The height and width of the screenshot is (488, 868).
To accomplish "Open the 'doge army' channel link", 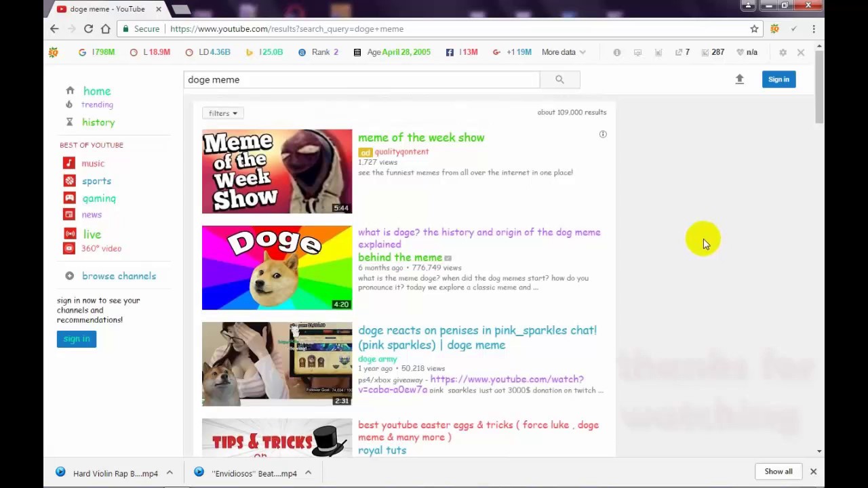I will tap(378, 359).
